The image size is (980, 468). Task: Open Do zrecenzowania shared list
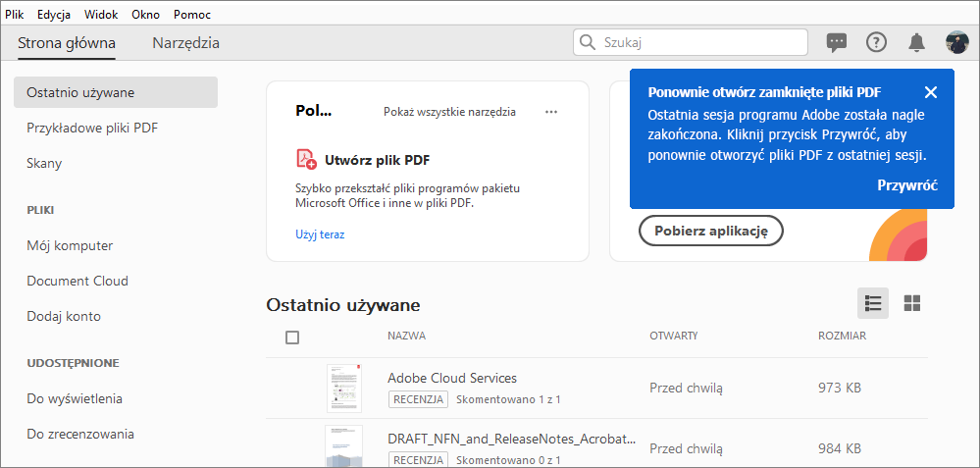(80, 434)
